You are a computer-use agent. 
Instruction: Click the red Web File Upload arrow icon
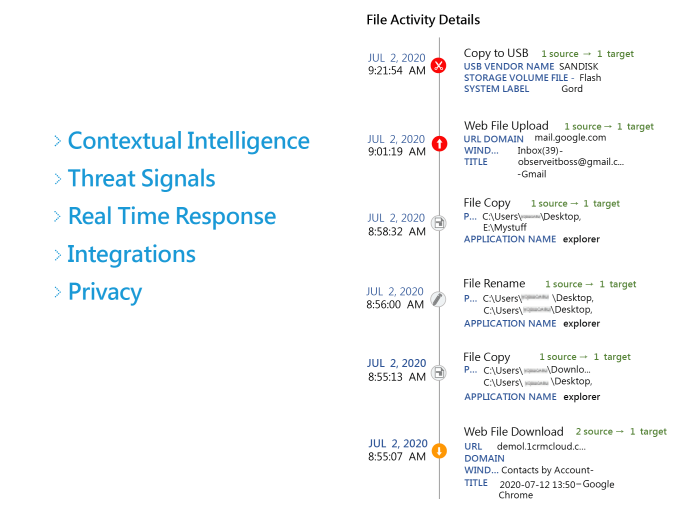[x=439, y=145]
